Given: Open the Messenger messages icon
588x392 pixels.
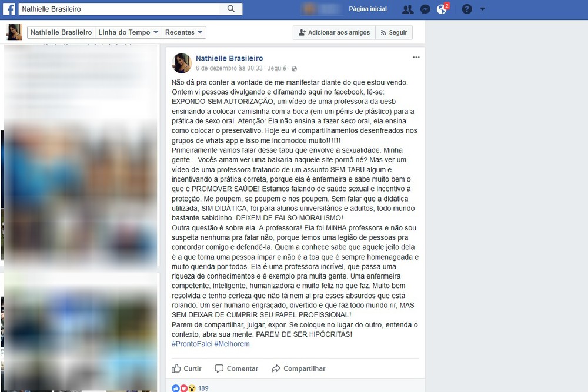Looking at the screenshot, I should click(x=425, y=9).
